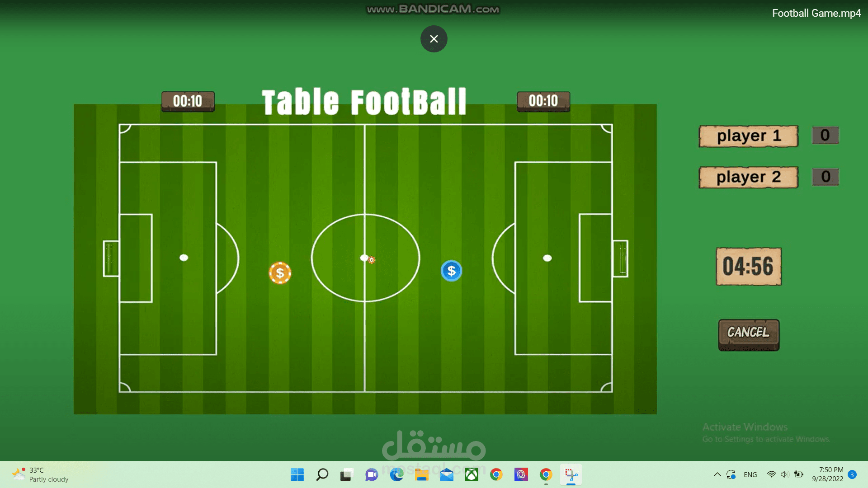The width and height of the screenshot is (868, 488).
Task: Open the Snipping Tool taskbar icon
Action: tap(571, 474)
